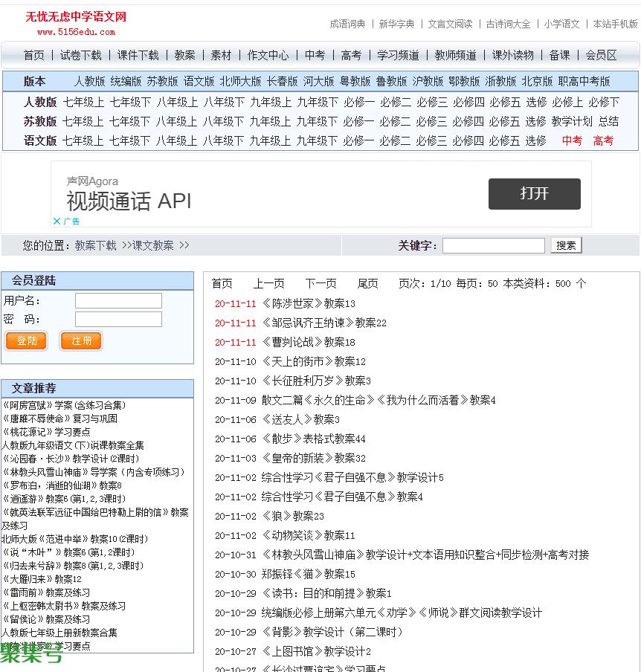This screenshot has width=641, height=672.
Task: Select 北师大版 in the version row
Action: (240, 81)
